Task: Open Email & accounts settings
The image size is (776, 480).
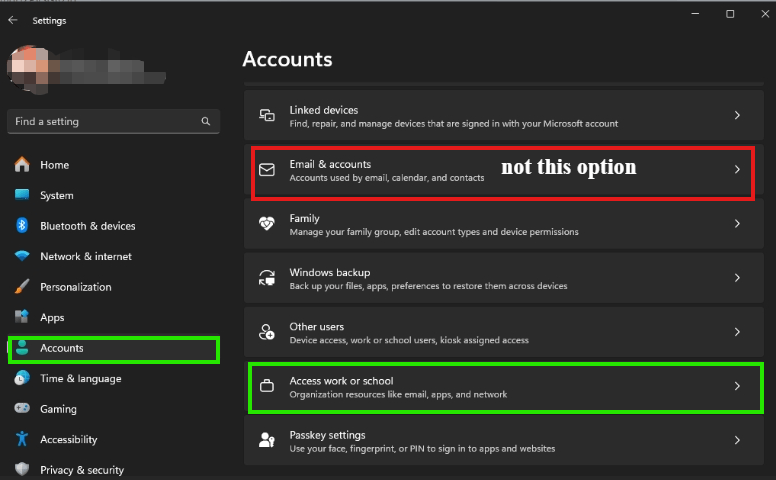Action: pos(504,170)
